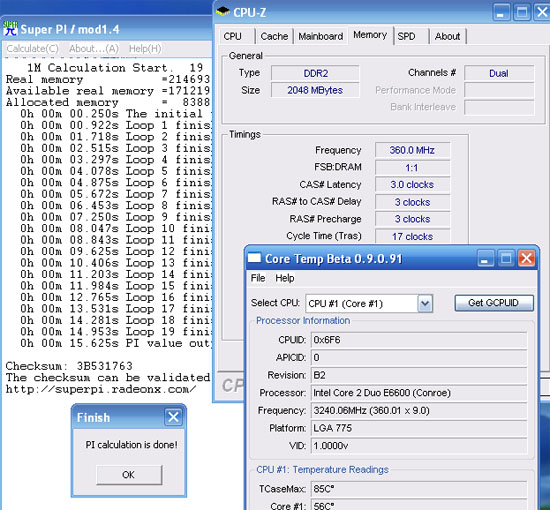The image size is (550, 510).
Task: Click the empty Performance Mode field in CPU-Z
Action: (x=499, y=90)
